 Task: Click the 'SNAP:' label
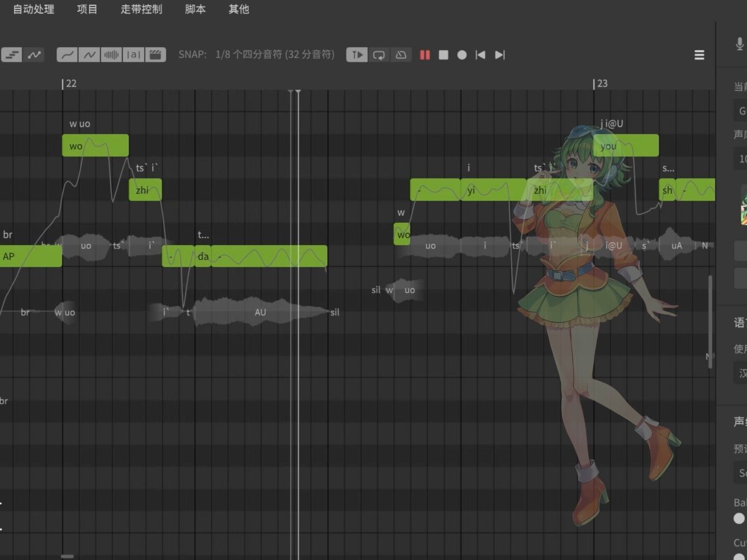pos(193,55)
